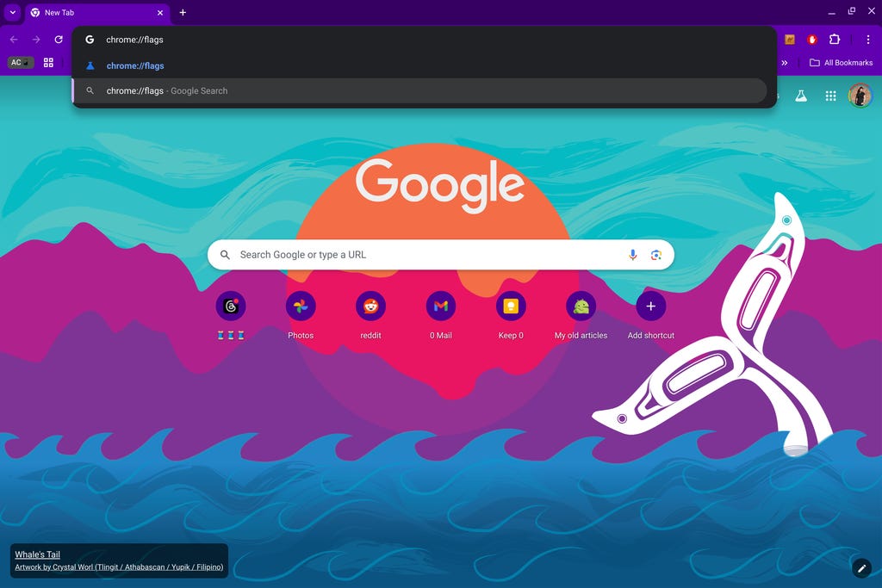The image size is (882, 588).
Task: Open the apps grid bookmark icon
Action: click(x=48, y=62)
